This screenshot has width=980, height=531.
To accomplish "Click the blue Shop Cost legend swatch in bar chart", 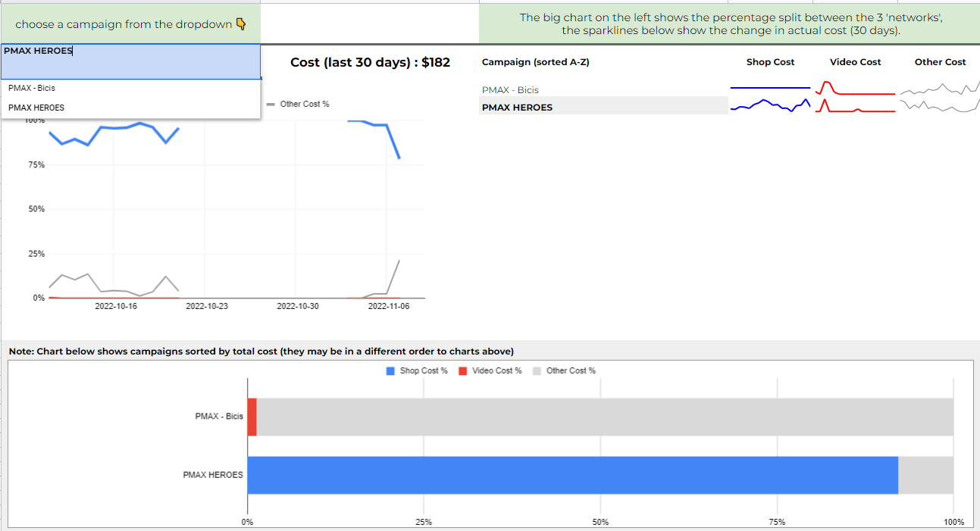I will 390,371.
